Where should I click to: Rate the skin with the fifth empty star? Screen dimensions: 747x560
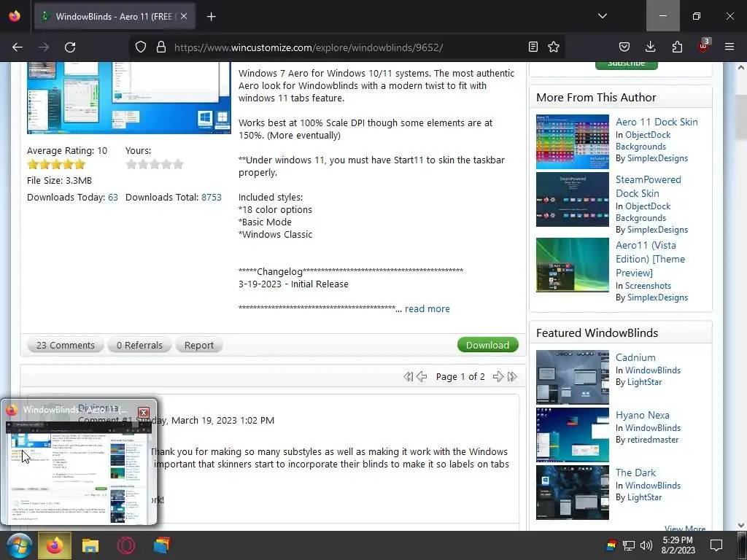(178, 165)
